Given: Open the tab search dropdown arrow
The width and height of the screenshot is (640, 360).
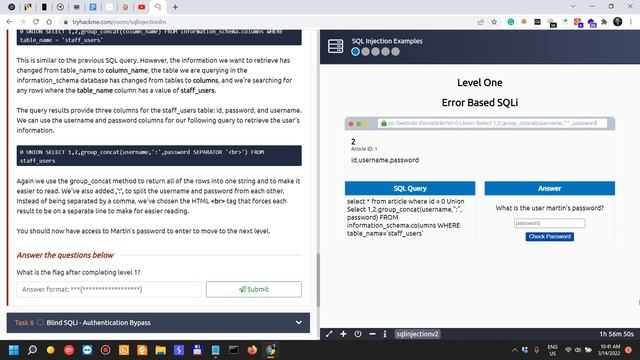Looking at the screenshot, I should click(x=573, y=7).
